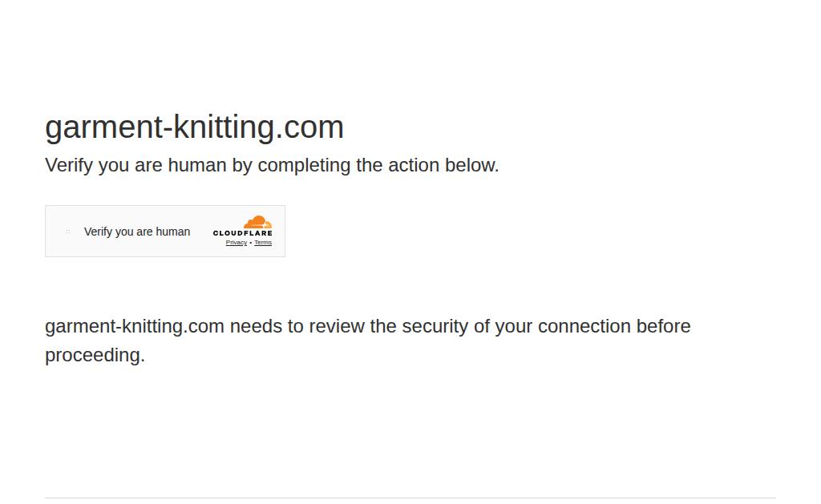Open the Cloudflare Terms link
Image resolution: width=821 pixels, height=504 pixels.
coord(263,243)
